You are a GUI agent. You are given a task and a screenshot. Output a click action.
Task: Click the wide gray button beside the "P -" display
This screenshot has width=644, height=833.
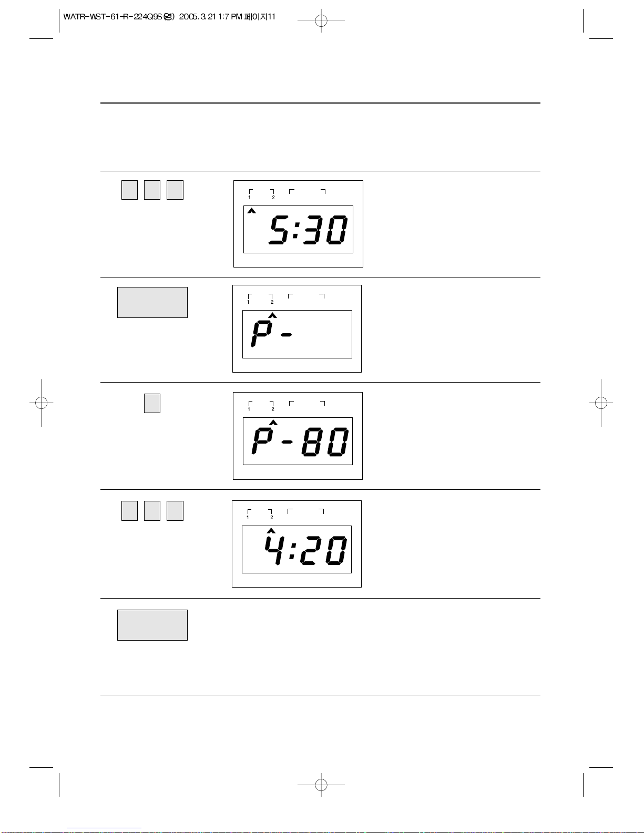[x=152, y=302]
